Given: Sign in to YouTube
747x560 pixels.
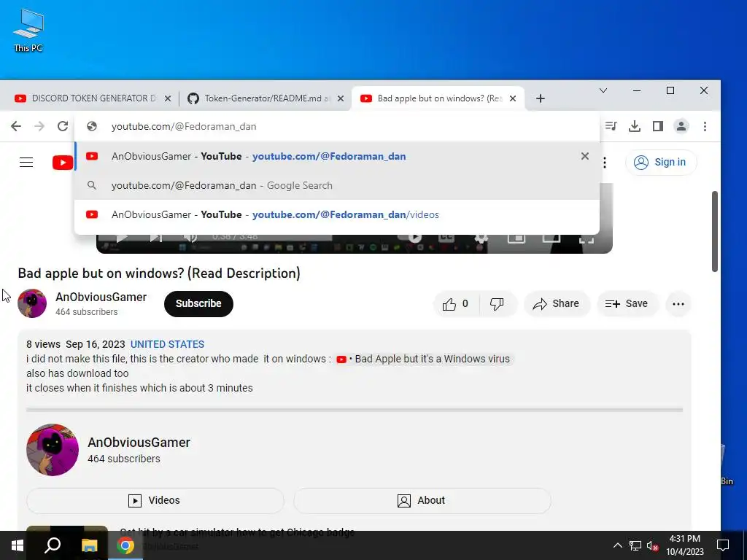Looking at the screenshot, I should (x=661, y=163).
